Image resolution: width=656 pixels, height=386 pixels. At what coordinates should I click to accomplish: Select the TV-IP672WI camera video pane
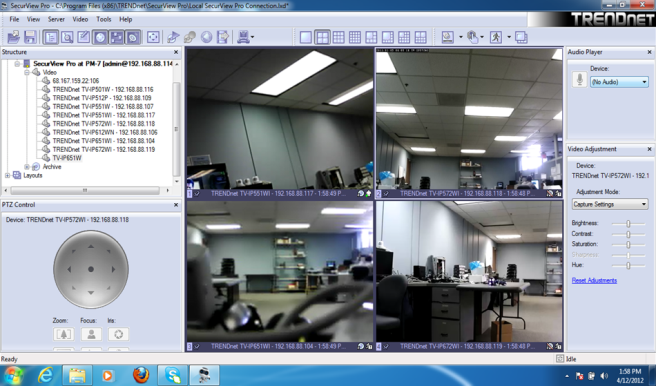pos(469,272)
